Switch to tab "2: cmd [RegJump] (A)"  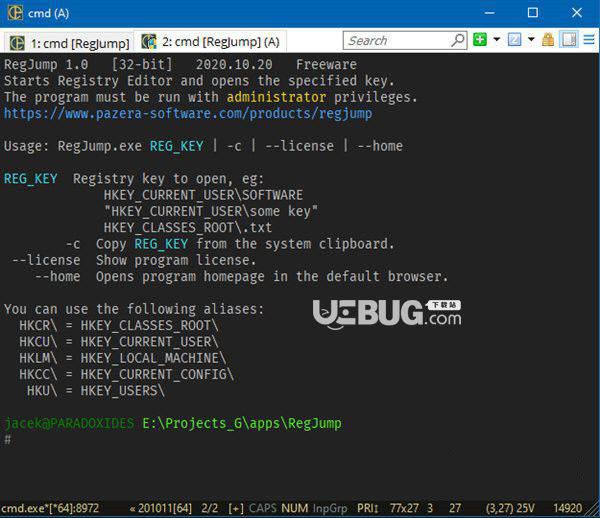tap(210, 41)
